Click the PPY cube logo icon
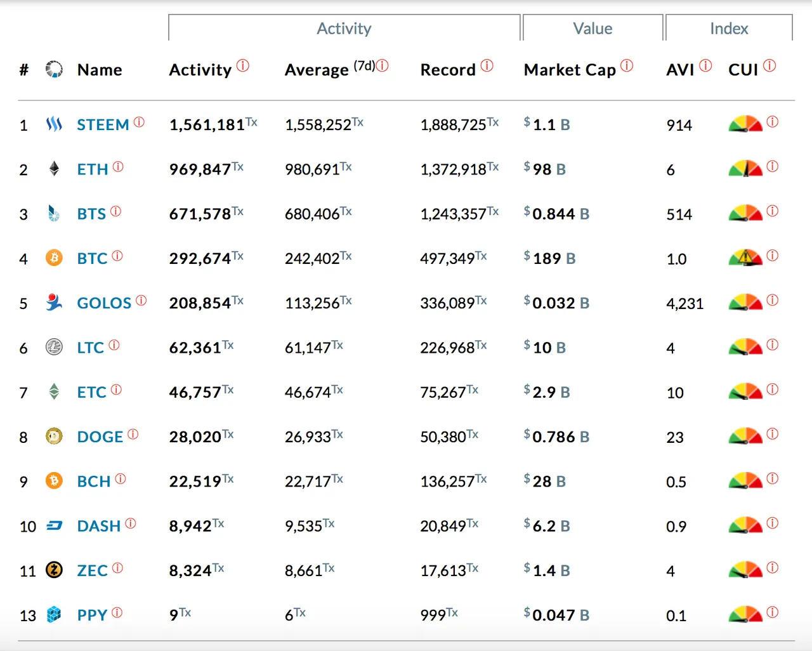 (x=54, y=614)
